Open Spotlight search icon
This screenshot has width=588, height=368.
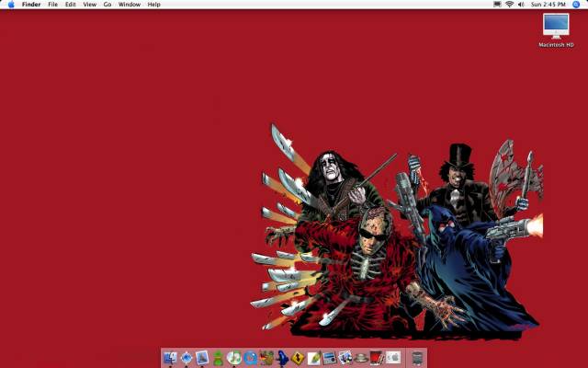576,5
